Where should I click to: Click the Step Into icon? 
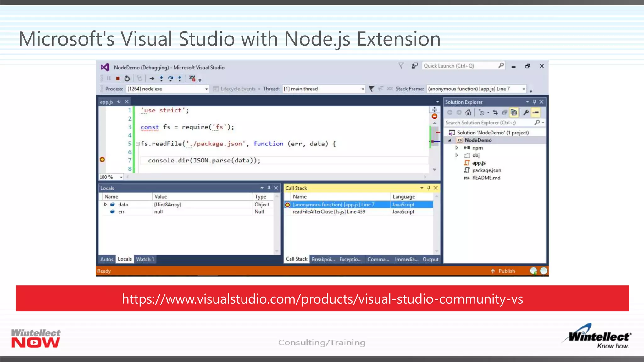161,79
